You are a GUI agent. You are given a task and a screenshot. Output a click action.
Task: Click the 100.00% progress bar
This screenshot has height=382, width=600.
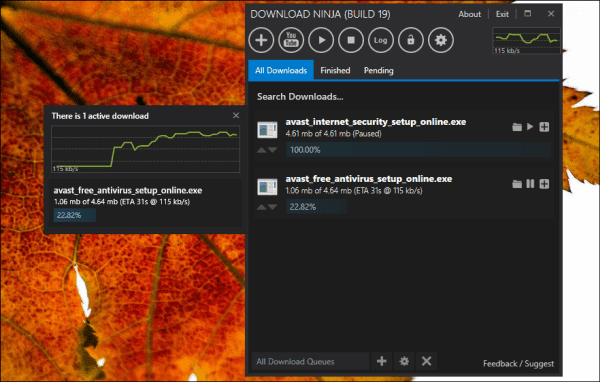[x=419, y=150]
